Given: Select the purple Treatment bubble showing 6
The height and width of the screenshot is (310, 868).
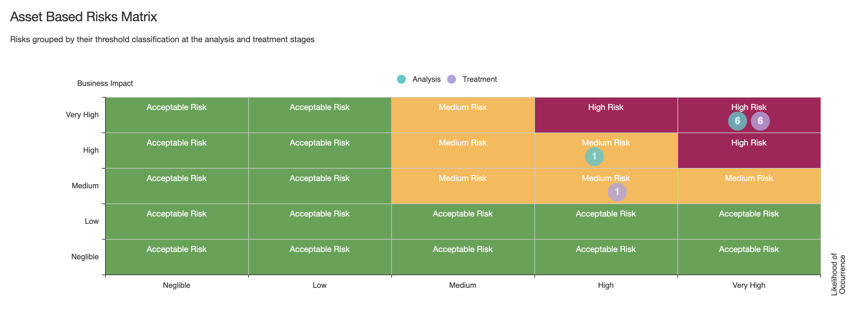Looking at the screenshot, I should click(760, 121).
